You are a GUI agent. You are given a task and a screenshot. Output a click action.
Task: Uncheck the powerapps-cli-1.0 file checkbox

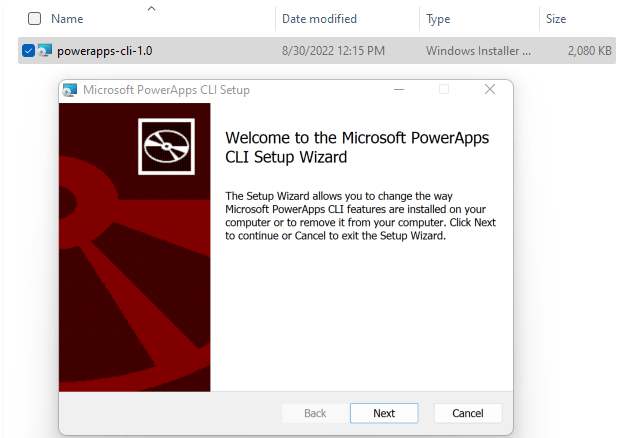(x=28, y=50)
